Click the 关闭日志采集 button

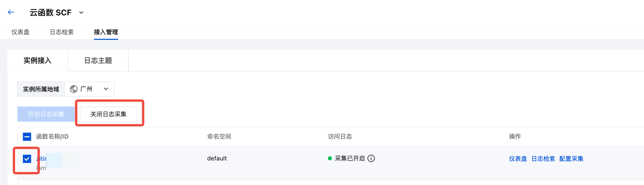[108, 114]
